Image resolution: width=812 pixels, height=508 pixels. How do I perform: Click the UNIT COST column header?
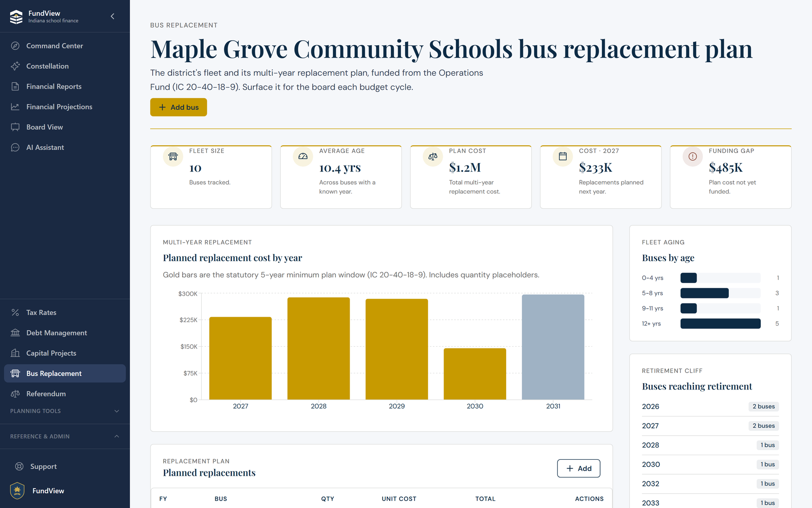399,499
